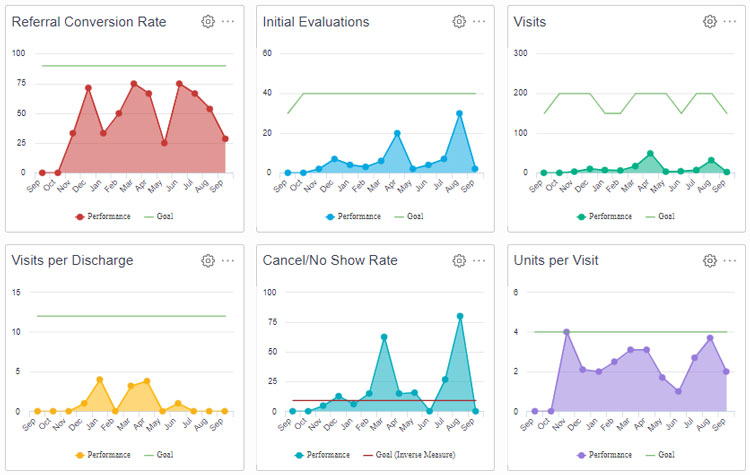Toggle Goal legend in Units per Visit chart
Viewport: 750px width, 475px height.
click(660, 454)
